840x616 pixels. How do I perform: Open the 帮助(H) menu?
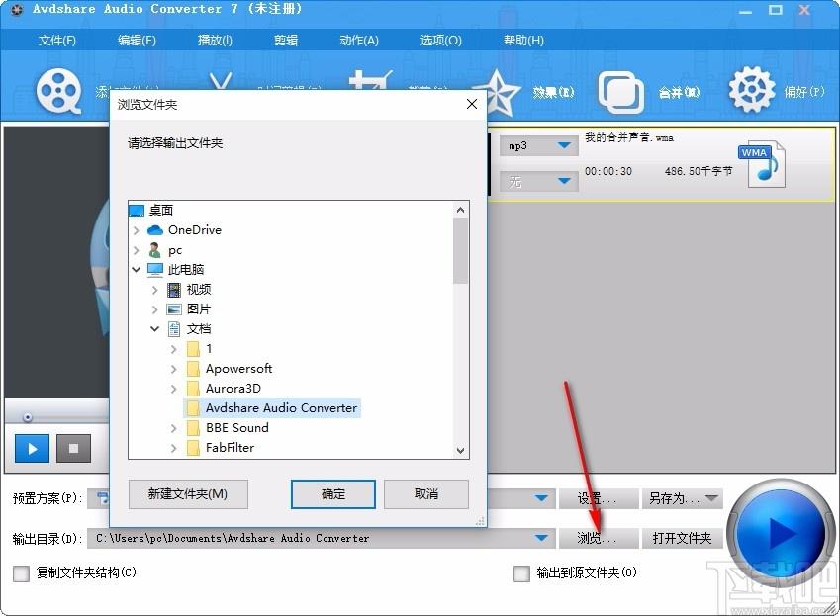pos(523,41)
